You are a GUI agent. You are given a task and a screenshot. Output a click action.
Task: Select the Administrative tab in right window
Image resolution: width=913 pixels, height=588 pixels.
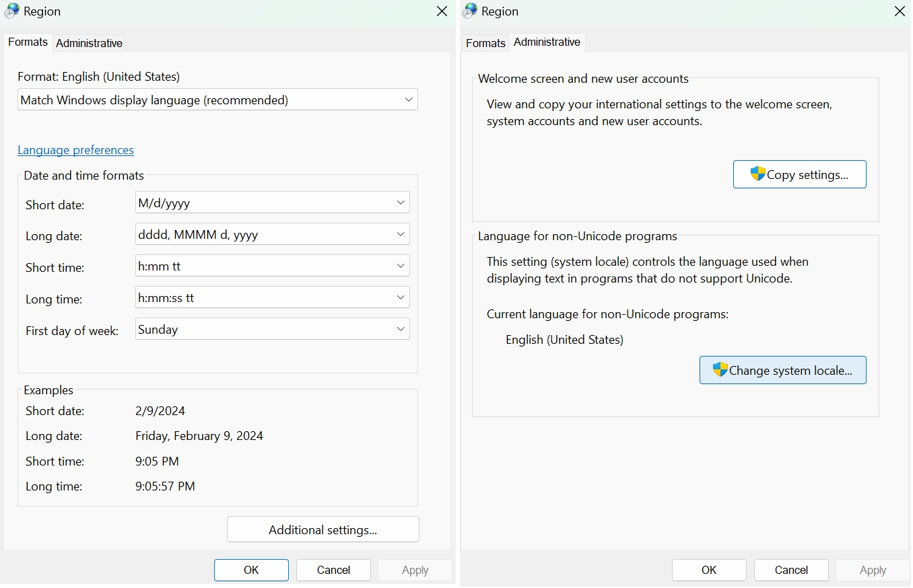pos(547,42)
